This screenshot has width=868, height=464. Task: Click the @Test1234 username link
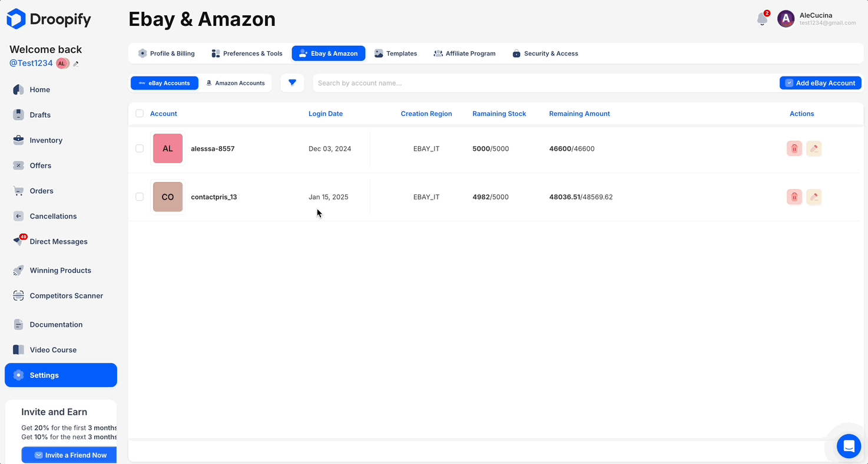tap(31, 63)
